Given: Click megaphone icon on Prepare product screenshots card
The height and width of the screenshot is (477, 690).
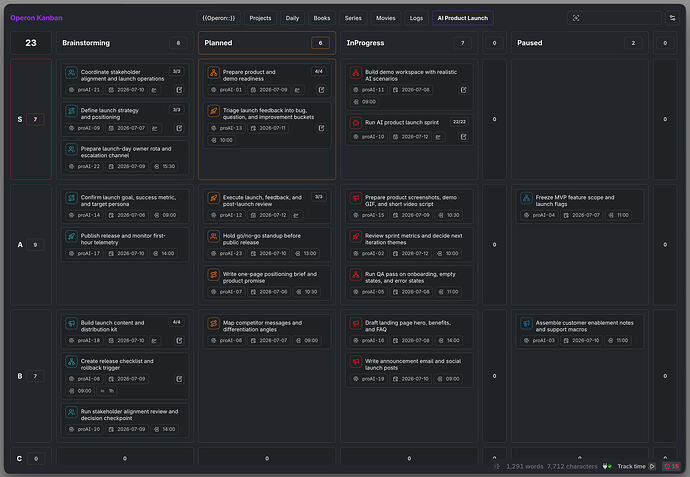Looking at the screenshot, I should tap(356, 198).
